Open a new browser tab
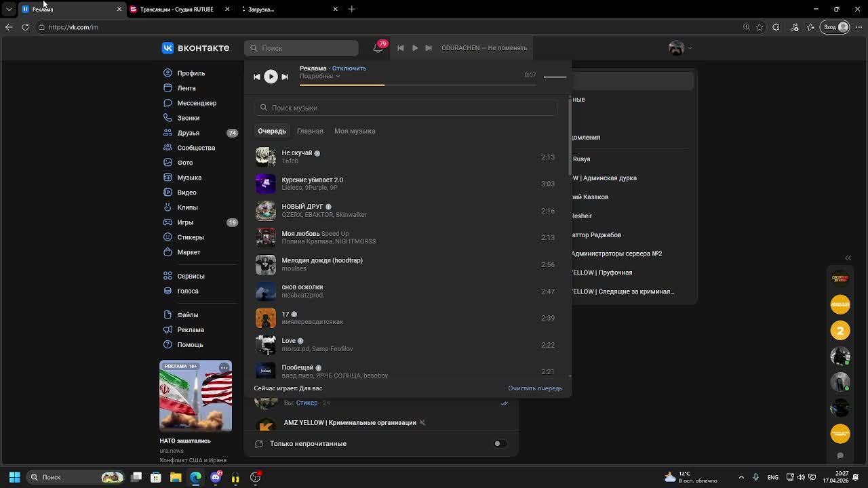 pyautogui.click(x=351, y=9)
